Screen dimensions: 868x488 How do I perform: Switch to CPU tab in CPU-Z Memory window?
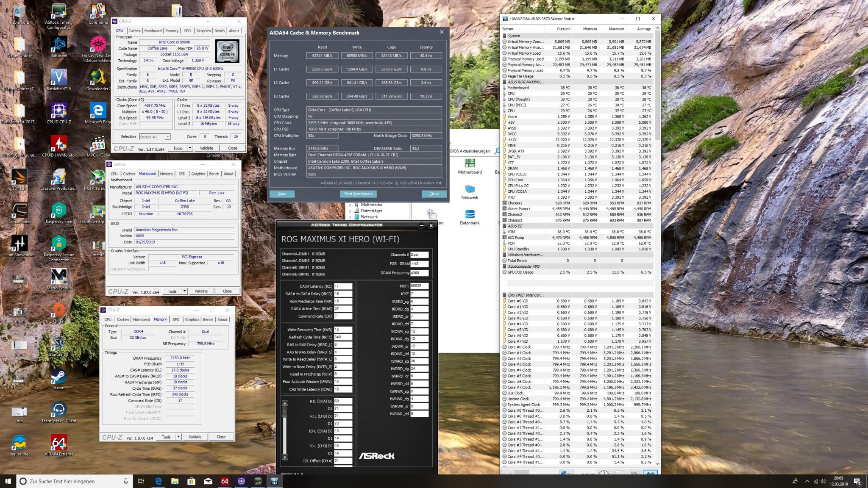(x=108, y=319)
